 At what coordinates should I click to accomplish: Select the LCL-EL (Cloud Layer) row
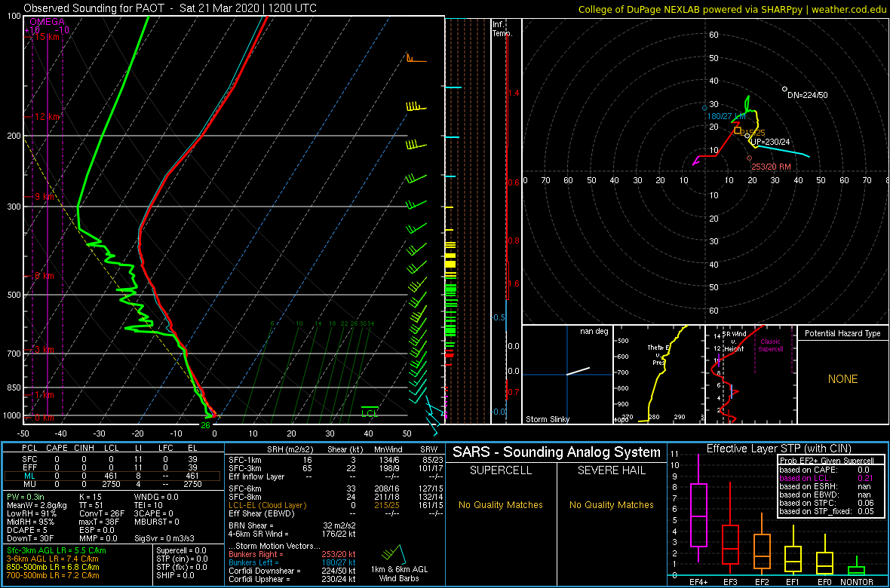click(336, 505)
